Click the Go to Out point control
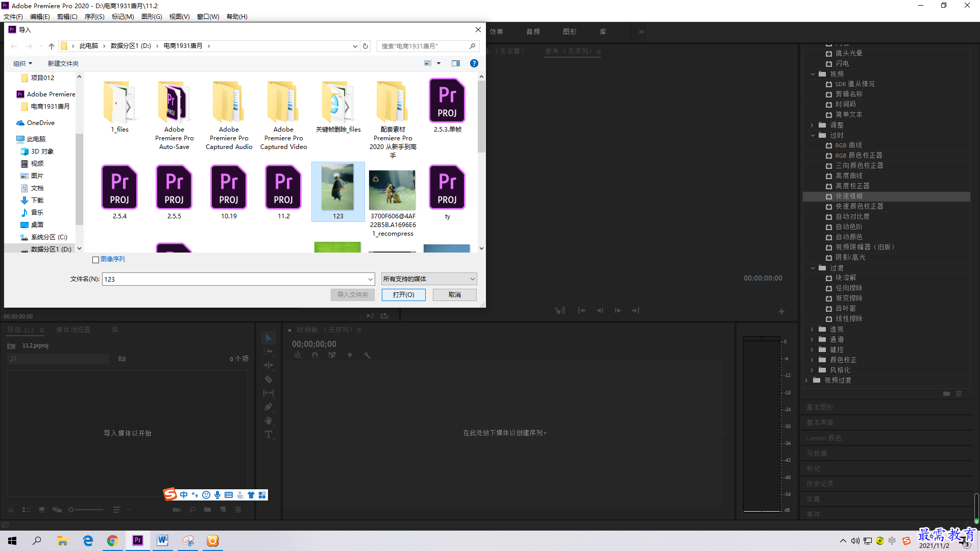Viewport: 980px width, 551px height. (635, 310)
